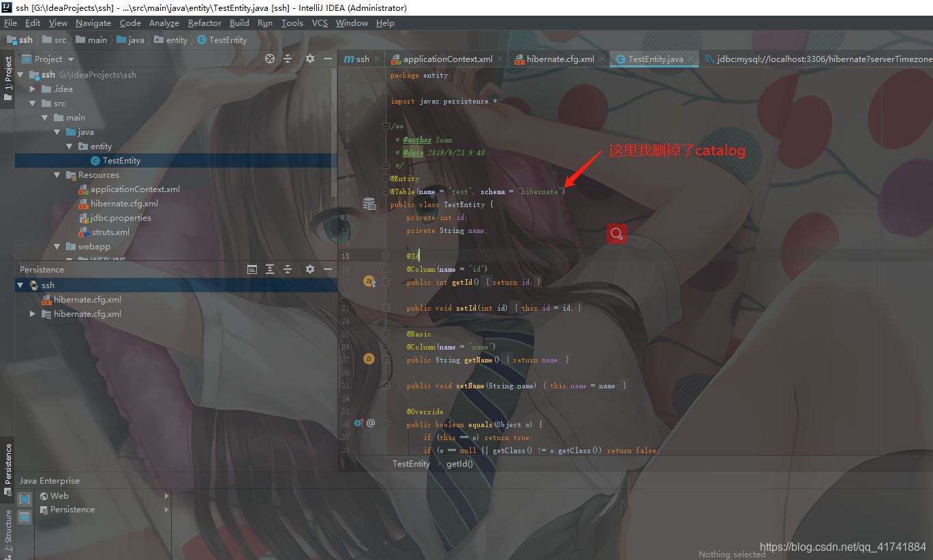Open the QL console in Persistence panel
This screenshot has width=933, height=560.
point(251,269)
